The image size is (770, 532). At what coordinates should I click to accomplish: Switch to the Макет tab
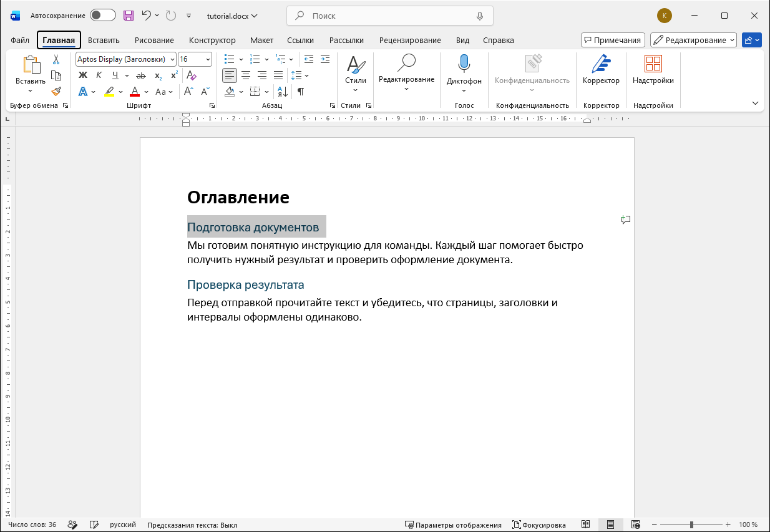tap(261, 41)
